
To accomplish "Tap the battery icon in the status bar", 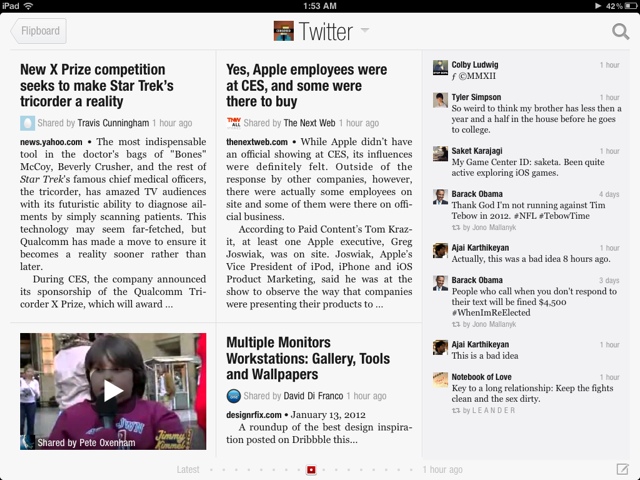I will click(630, 6).
